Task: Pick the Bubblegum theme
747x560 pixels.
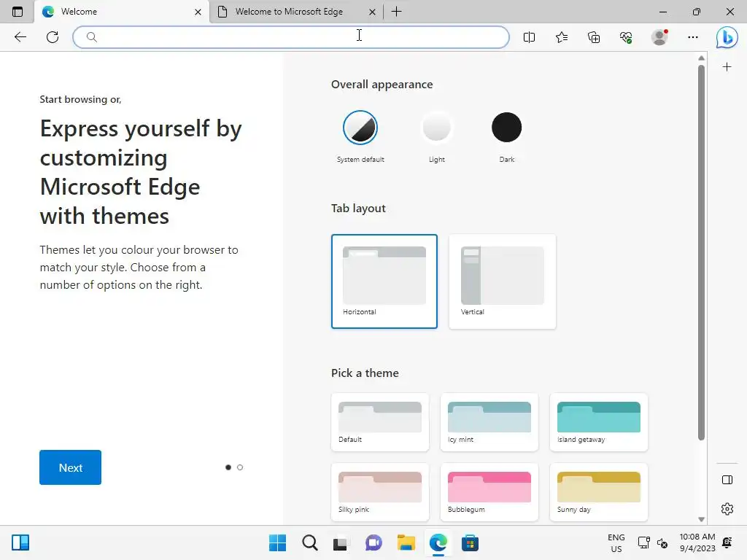Action: coord(489,492)
